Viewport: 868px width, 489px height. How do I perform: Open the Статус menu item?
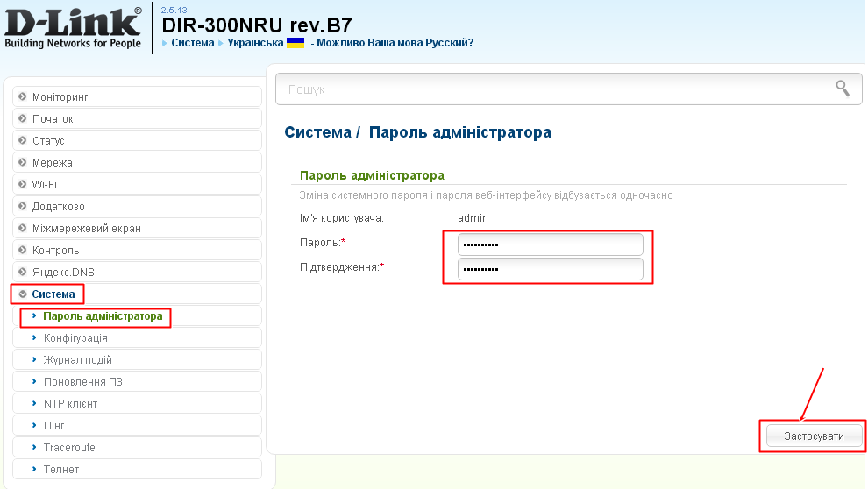(137, 140)
